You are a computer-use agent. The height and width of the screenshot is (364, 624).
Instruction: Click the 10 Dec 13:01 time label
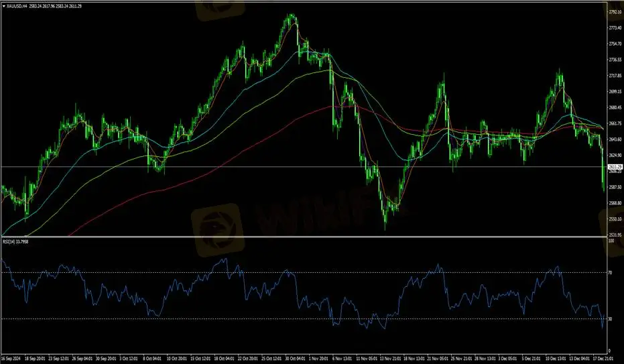(x=556, y=359)
